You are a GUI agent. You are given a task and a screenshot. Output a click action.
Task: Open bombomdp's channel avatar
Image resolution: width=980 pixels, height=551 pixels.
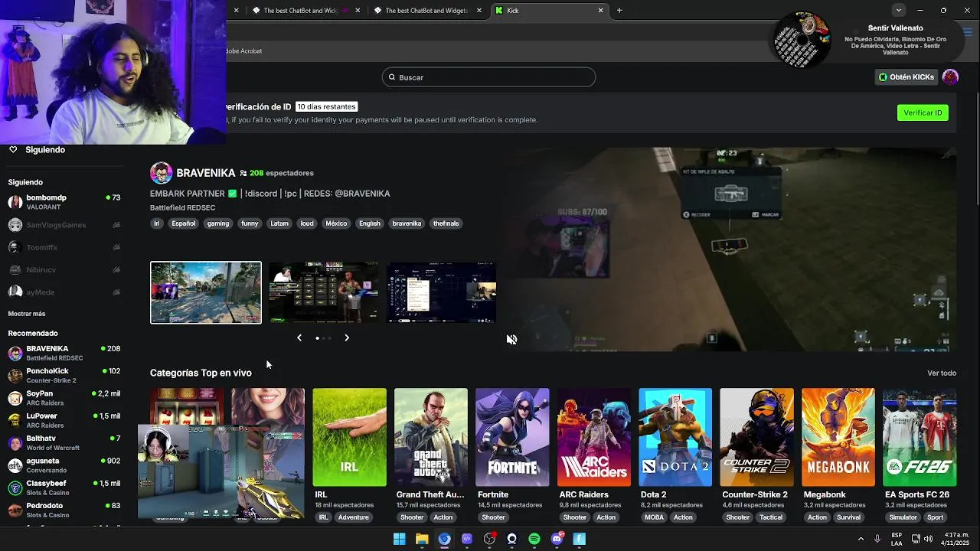pyautogui.click(x=15, y=202)
